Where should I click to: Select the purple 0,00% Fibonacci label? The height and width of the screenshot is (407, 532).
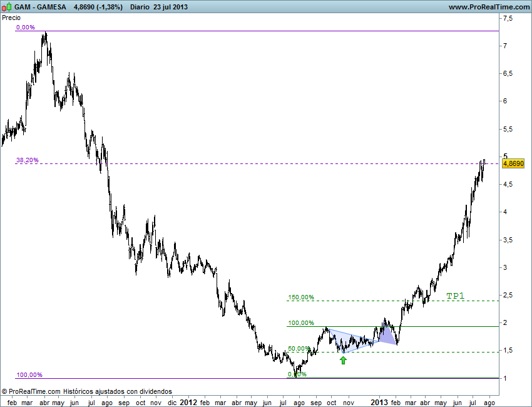26,27
